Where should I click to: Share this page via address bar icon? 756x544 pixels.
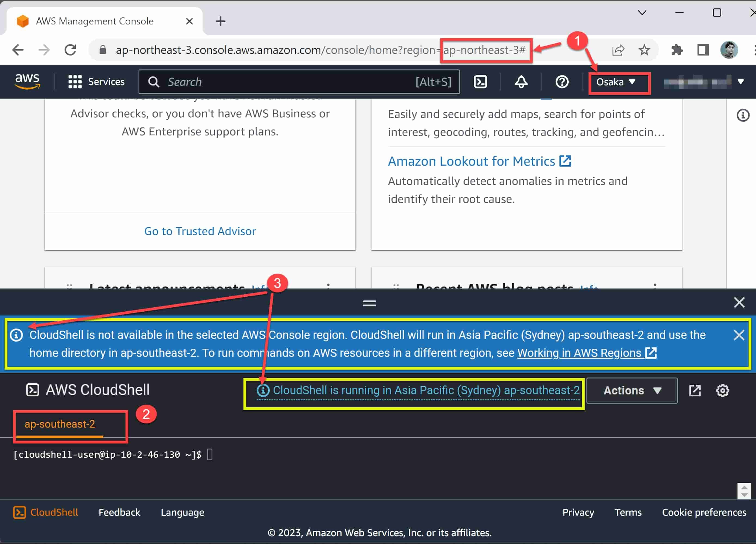click(x=618, y=50)
